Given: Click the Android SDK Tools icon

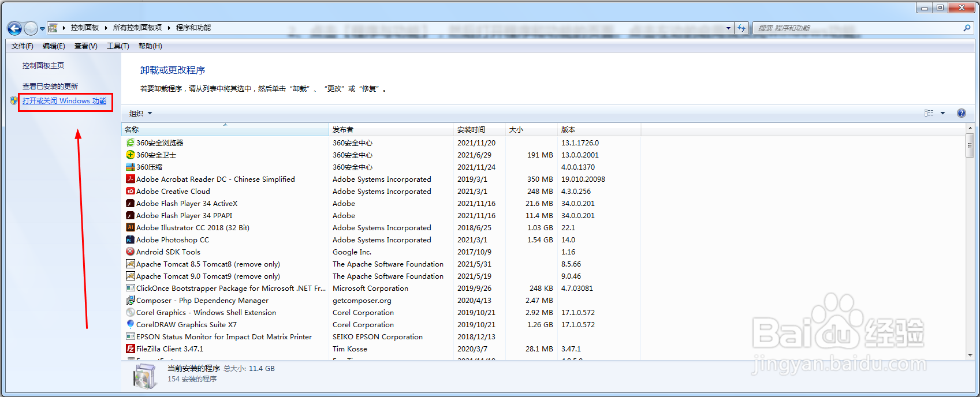Looking at the screenshot, I should click(131, 252).
